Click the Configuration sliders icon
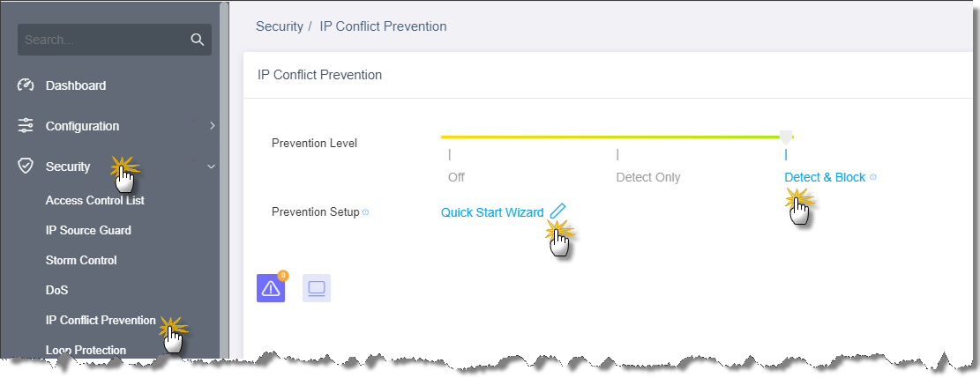This screenshot has height=378, width=980. point(25,126)
